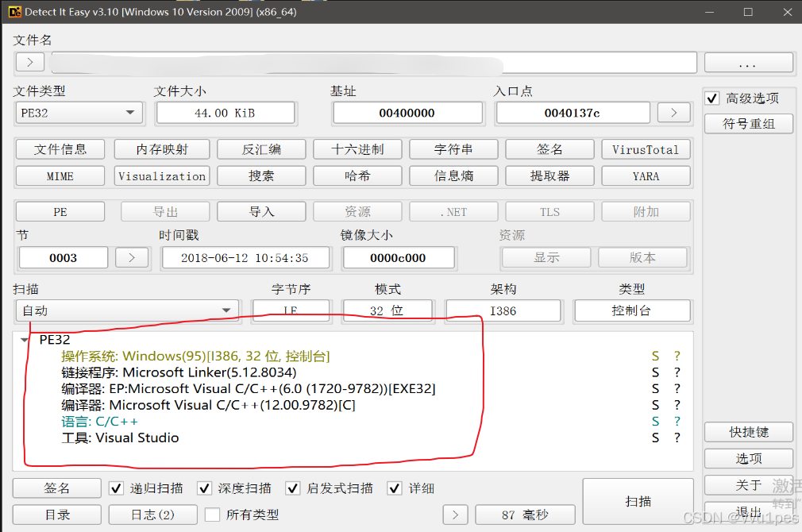
Task: Click the 快捷键 shortcuts button
Action: point(748,432)
